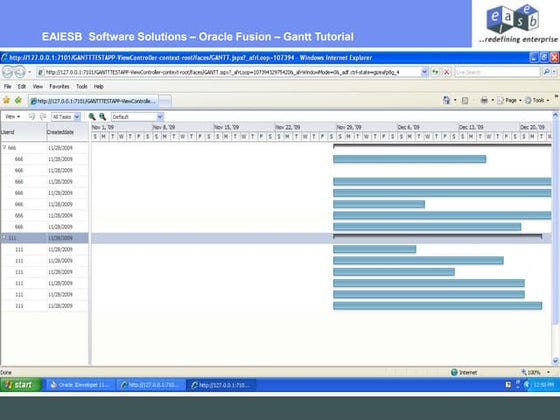560x420 pixels.
Task: Open the browser View menu
Action: click(38, 86)
